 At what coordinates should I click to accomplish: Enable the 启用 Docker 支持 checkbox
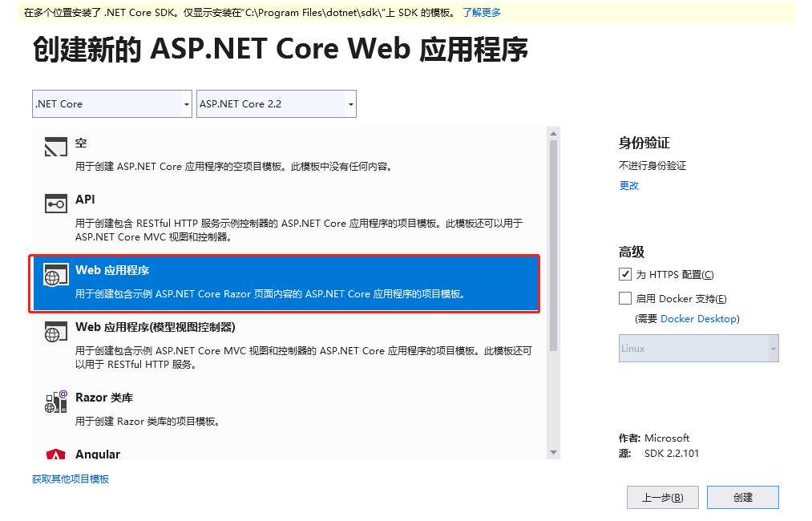625,298
